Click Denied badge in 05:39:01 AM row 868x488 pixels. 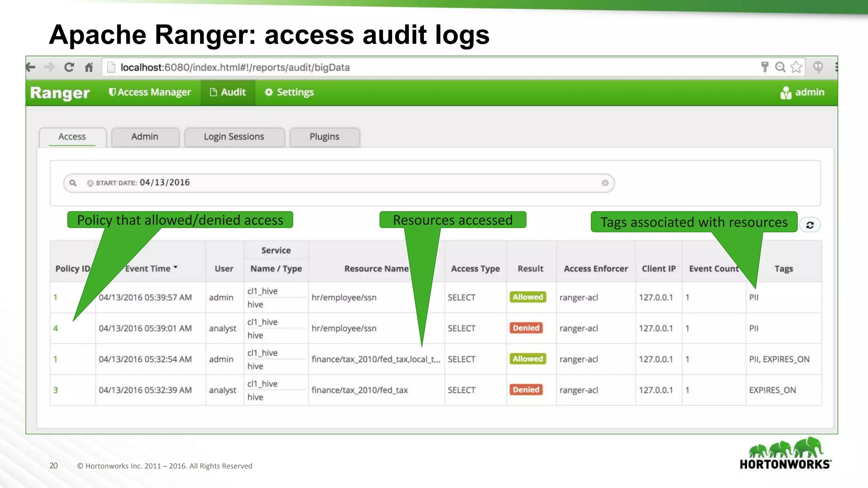click(526, 328)
